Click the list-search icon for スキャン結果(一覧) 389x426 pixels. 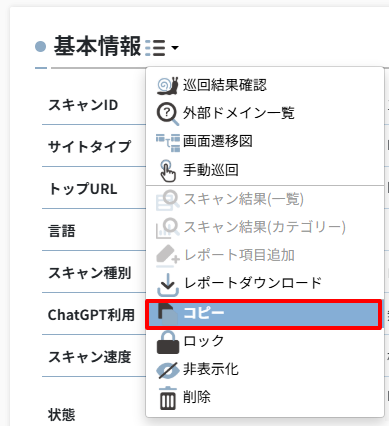pos(168,200)
